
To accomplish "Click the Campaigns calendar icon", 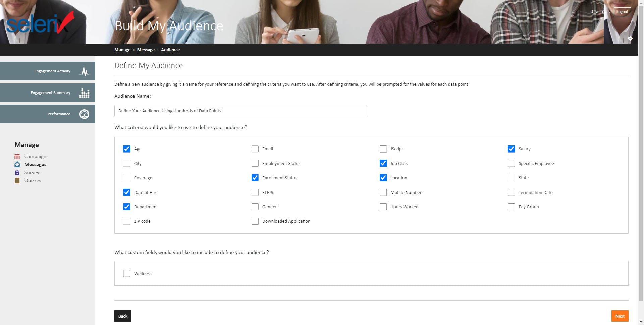I will [x=17, y=157].
